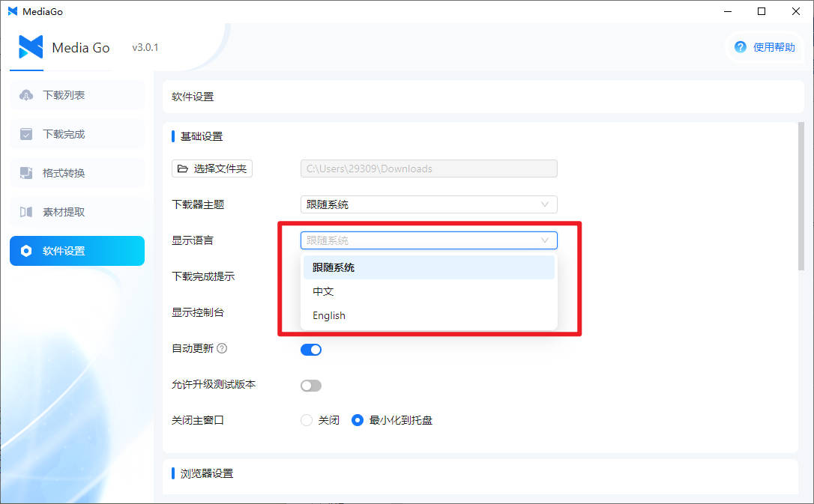Click the download completed checkmark icon

click(x=26, y=134)
